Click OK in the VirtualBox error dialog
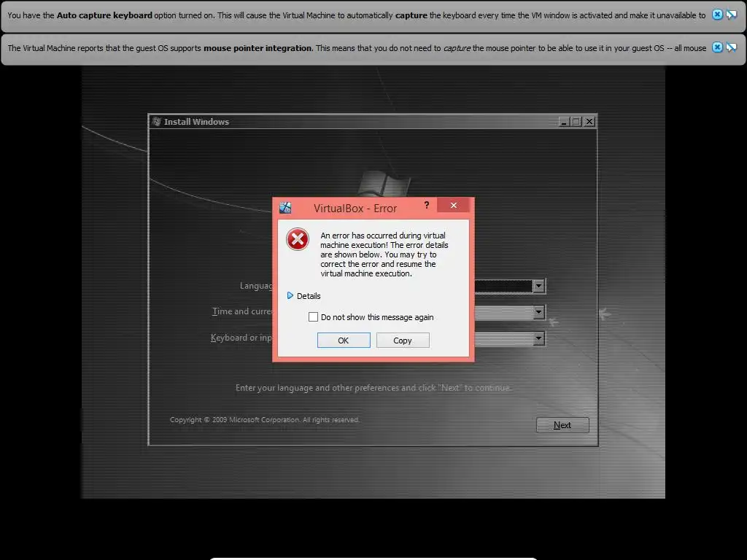Screen dimensions: 747x560 click(x=344, y=341)
